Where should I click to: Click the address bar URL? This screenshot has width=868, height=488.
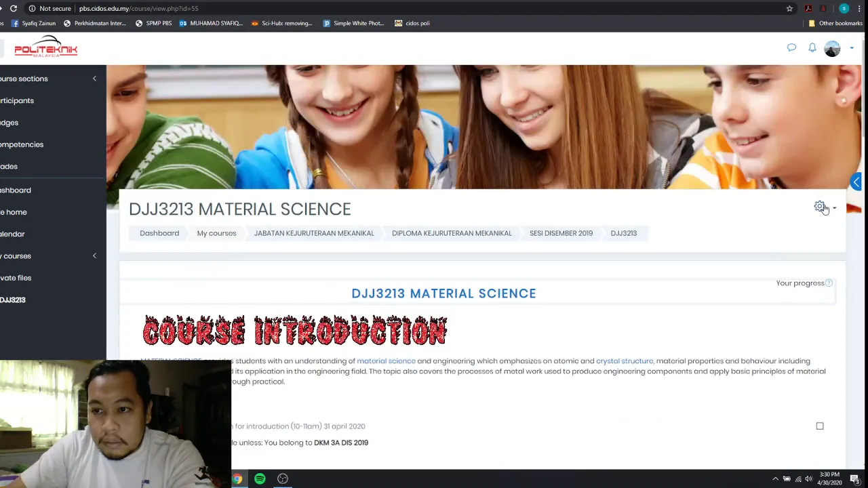pyautogui.click(x=138, y=8)
